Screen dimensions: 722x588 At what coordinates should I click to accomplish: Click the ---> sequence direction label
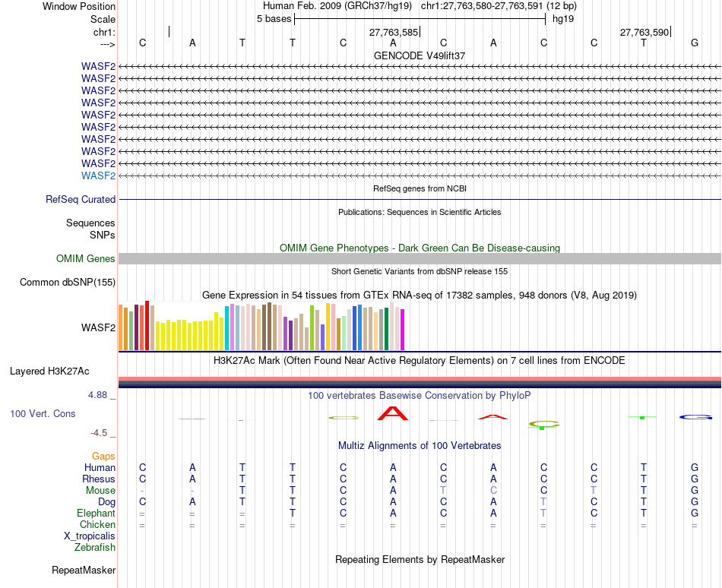(108, 44)
